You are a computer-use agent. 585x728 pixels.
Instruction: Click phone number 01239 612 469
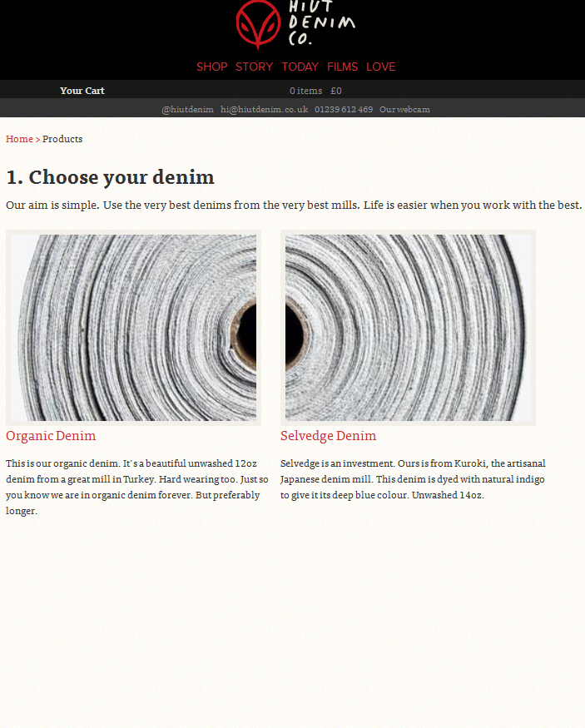(x=344, y=110)
